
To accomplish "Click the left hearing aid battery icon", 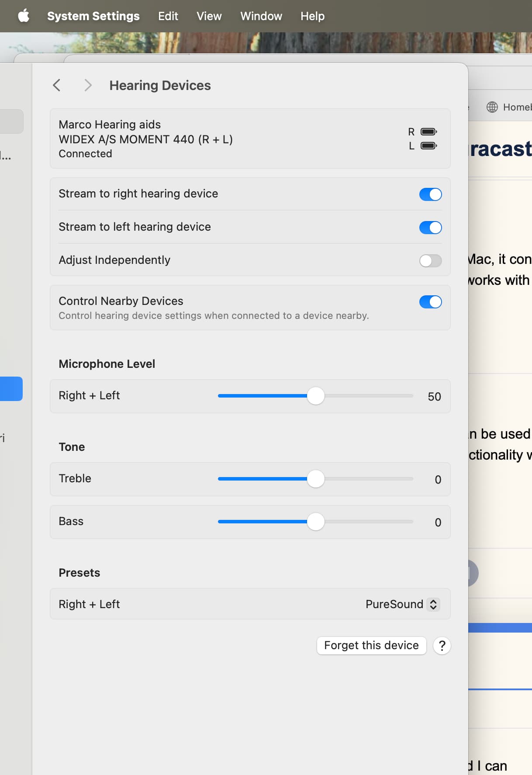I will click(428, 146).
